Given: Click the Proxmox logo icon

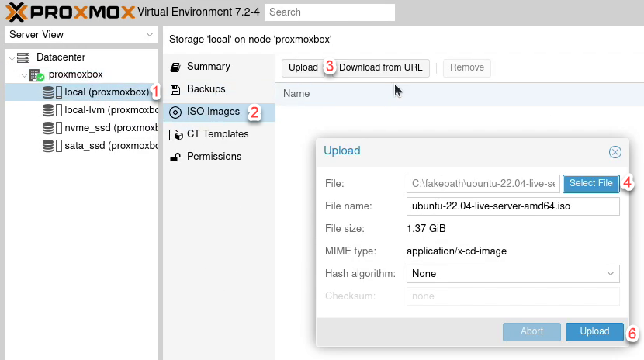Looking at the screenshot, I should coord(16,12).
